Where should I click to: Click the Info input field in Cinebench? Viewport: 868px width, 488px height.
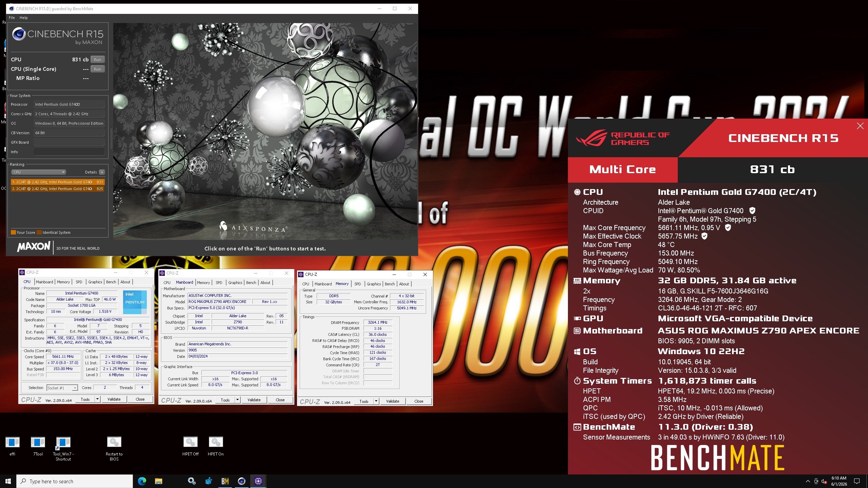[x=69, y=152]
